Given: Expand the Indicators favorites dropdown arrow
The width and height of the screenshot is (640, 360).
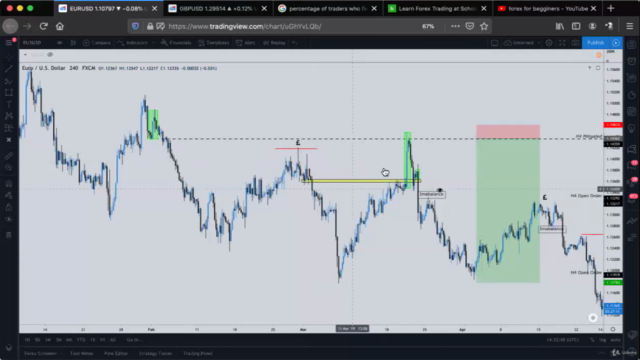Looking at the screenshot, I should [153, 42].
